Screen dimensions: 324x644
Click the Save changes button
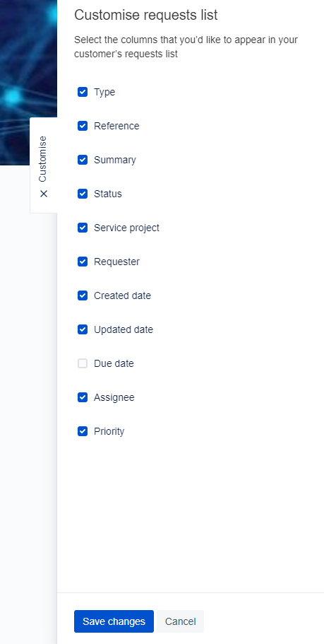click(x=114, y=621)
